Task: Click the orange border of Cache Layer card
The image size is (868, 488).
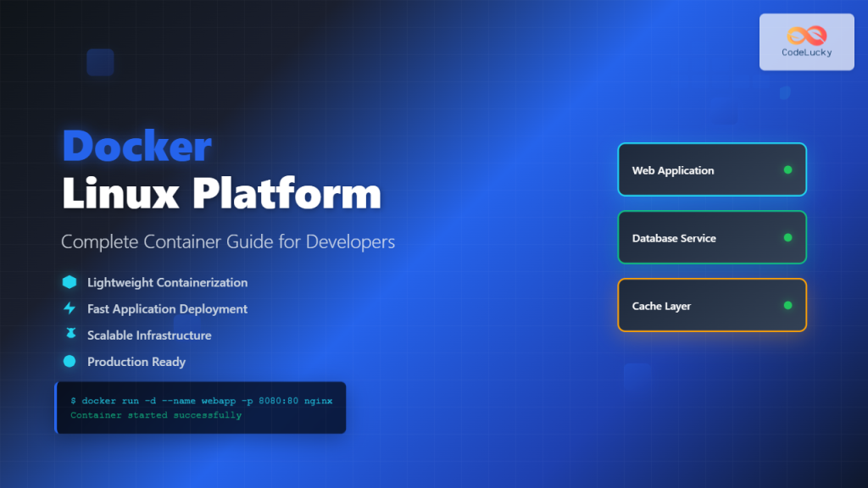Action: click(x=712, y=280)
